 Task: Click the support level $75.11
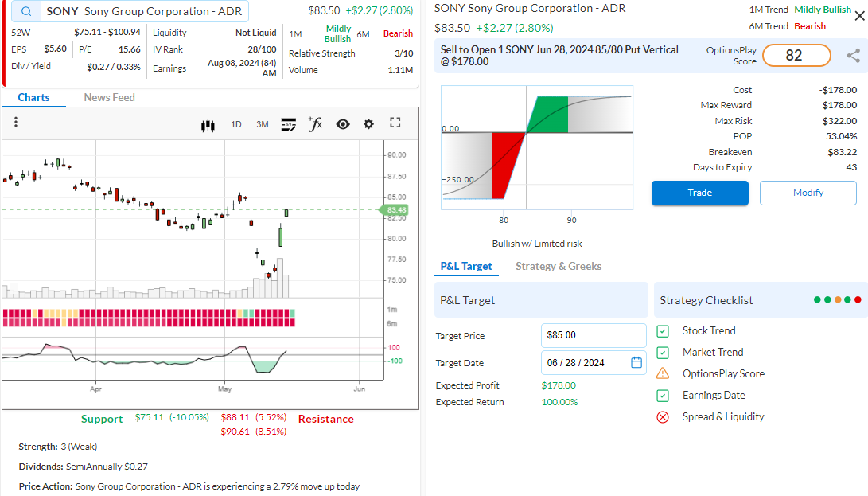pyautogui.click(x=150, y=417)
